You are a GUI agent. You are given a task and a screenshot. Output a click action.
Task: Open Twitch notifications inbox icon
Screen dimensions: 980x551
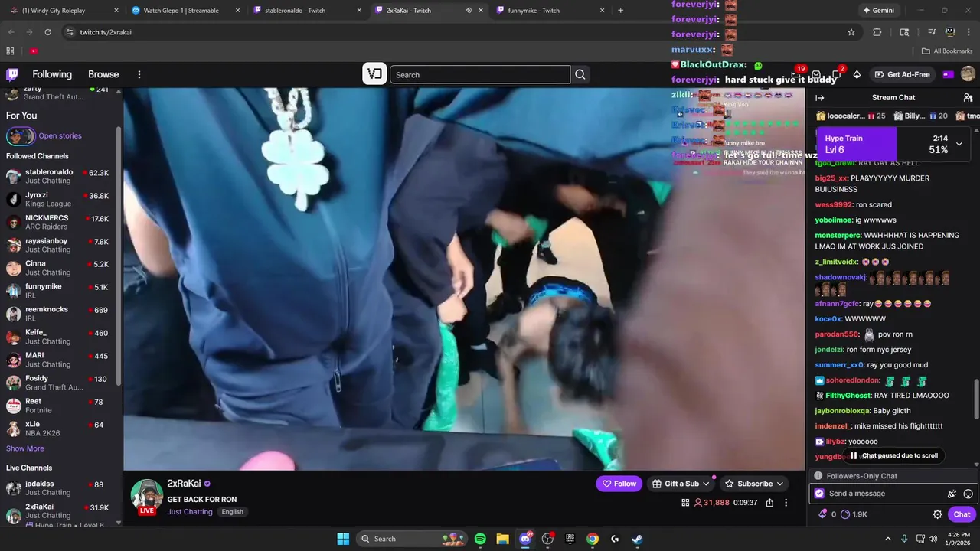click(816, 74)
